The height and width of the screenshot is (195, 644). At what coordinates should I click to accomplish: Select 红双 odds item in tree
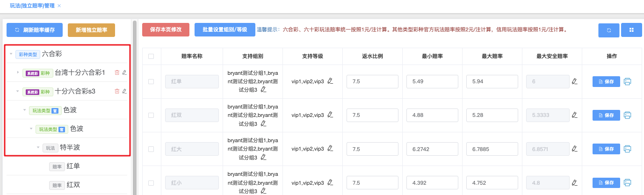(x=73, y=185)
